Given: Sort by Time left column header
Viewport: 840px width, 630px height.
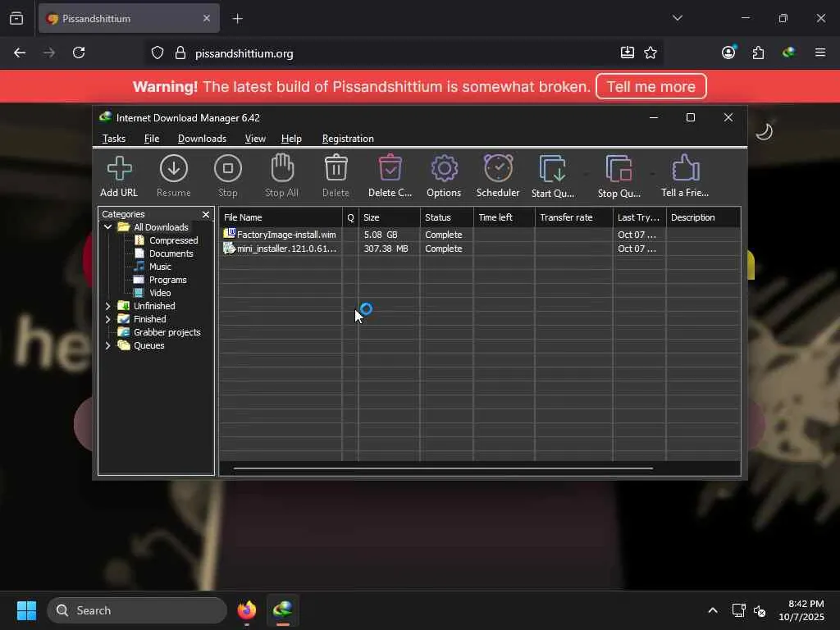Looking at the screenshot, I should (504, 217).
